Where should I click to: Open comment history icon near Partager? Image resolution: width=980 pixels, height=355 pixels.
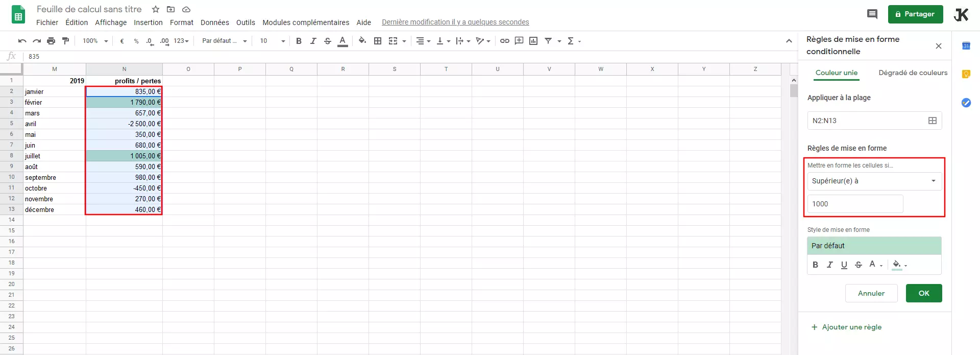point(872,14)
